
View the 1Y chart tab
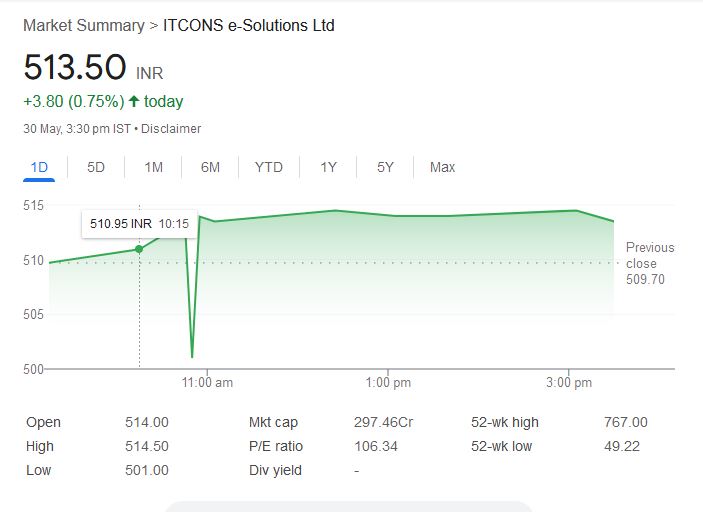coord(328,167)
